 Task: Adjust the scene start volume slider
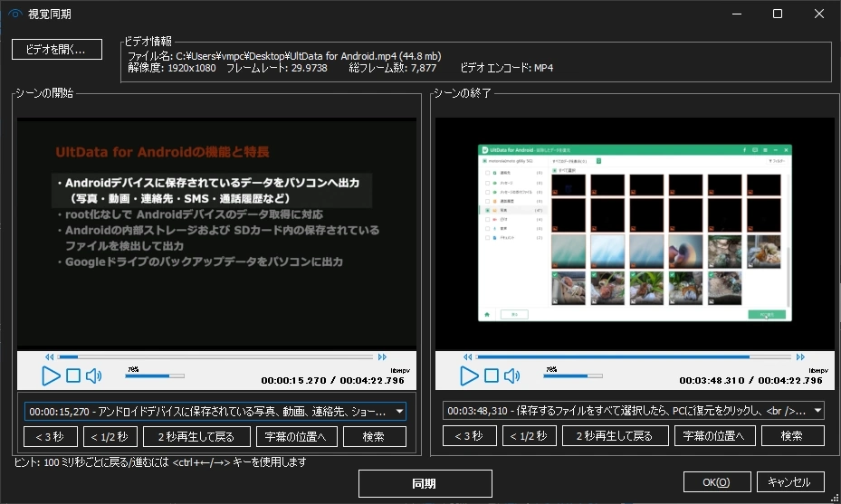pos(155,376)
